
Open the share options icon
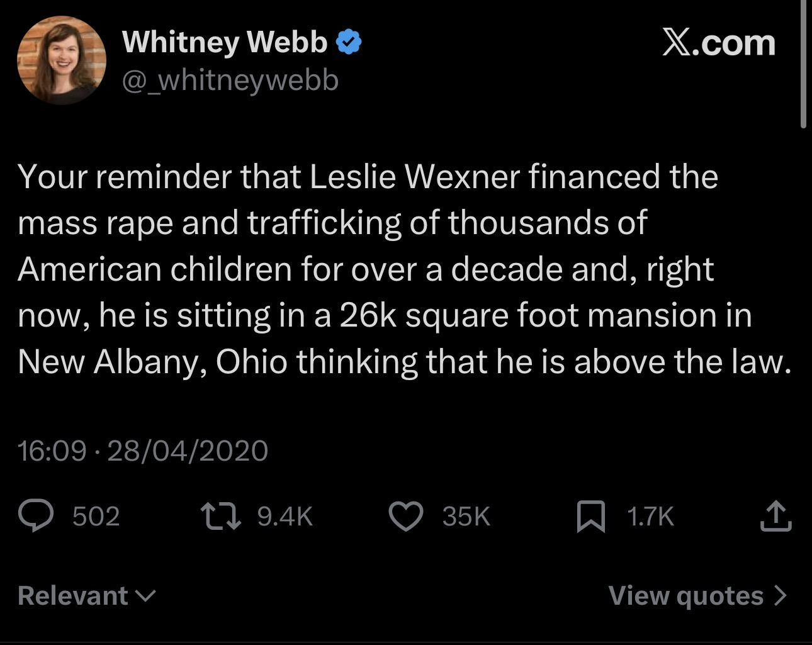pos(775,517)
